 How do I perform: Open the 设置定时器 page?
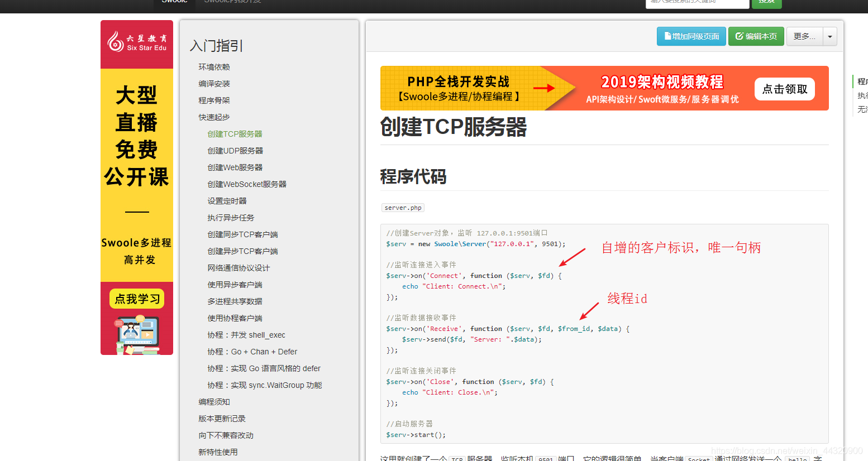227,201
